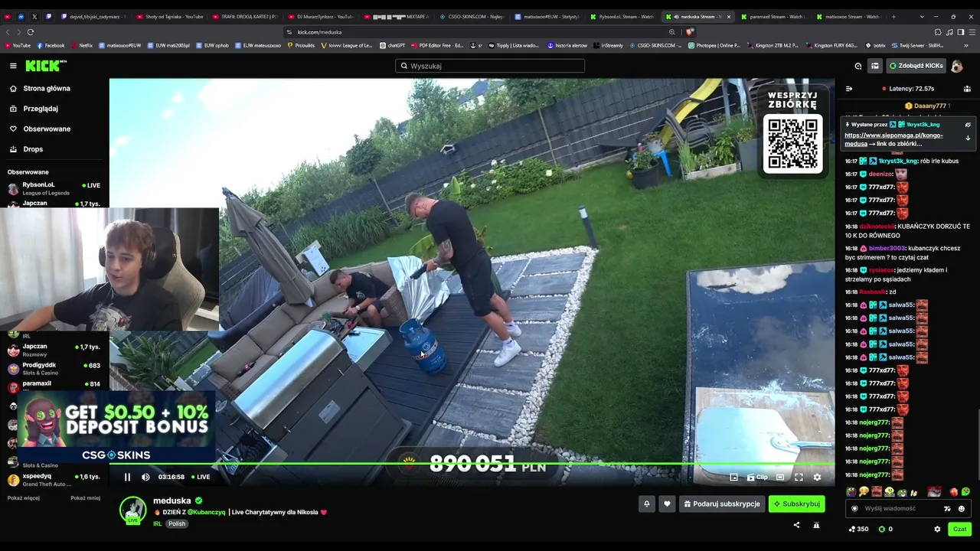Share the stream via the share icon
This screenshot has height=551, width=980.
[x=796, y=525]
